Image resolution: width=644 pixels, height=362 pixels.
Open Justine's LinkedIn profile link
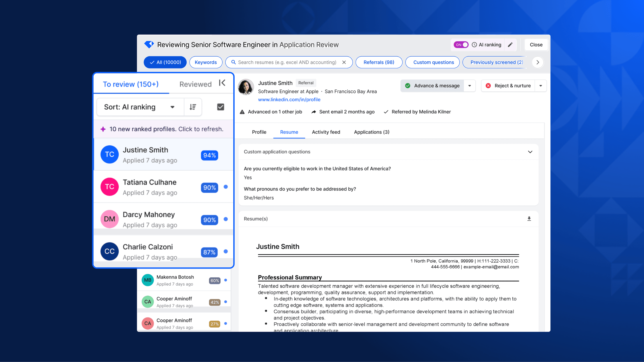tap(289, 99)
